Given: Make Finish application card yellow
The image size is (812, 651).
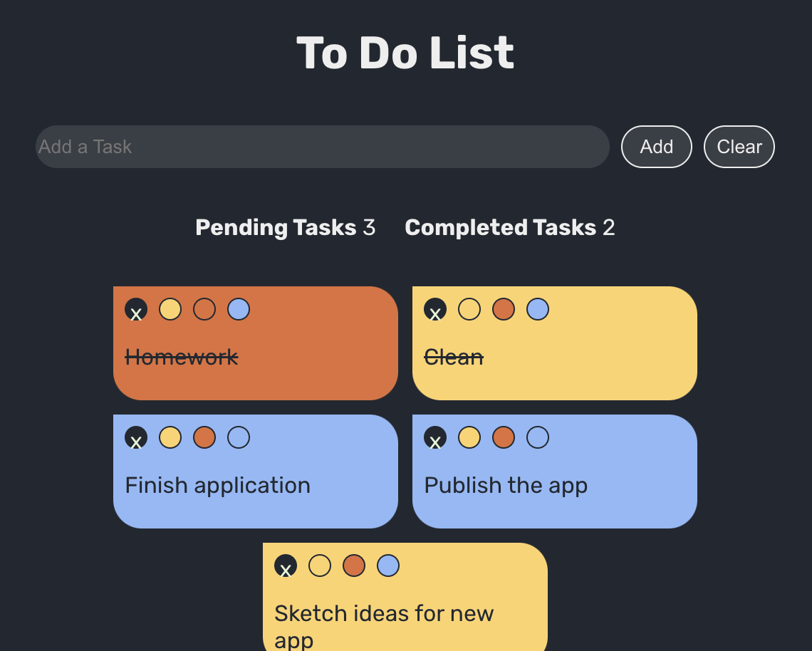Looking at the screenshot, I should pos(170,437).
